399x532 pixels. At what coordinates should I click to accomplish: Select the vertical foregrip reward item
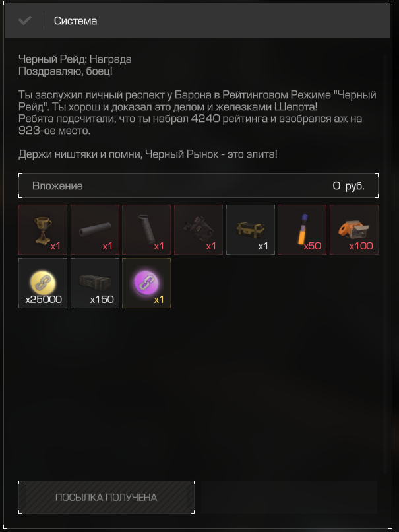(146, 229)
